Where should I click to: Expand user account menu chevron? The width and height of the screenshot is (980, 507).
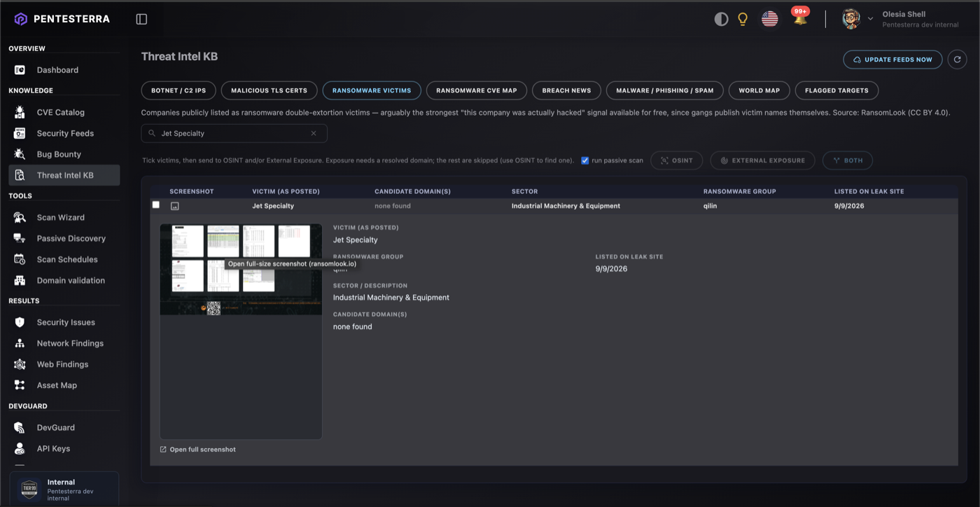point(870,19)
